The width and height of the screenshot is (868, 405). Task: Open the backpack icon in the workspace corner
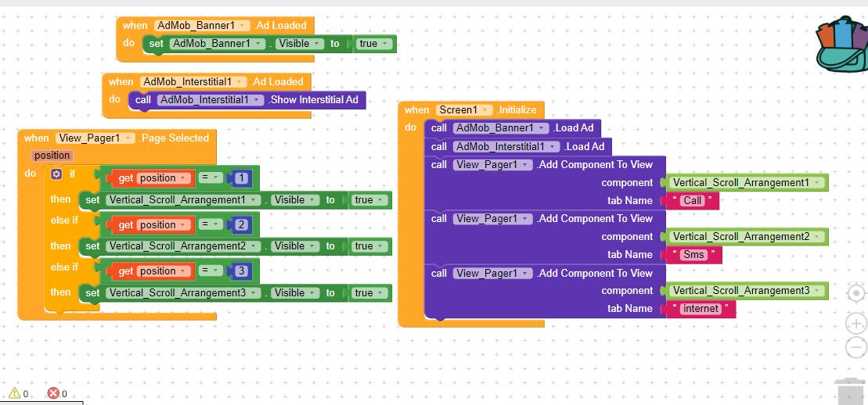coord(842,45)
